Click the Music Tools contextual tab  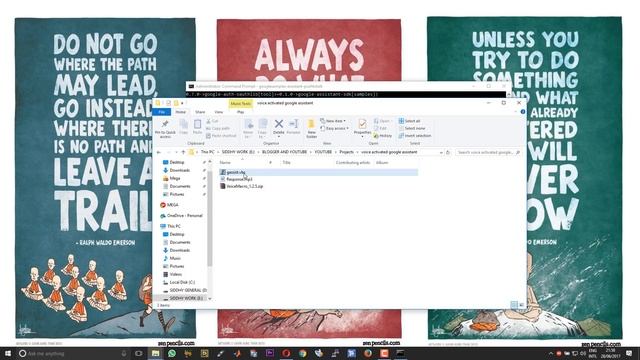point(240,104)
